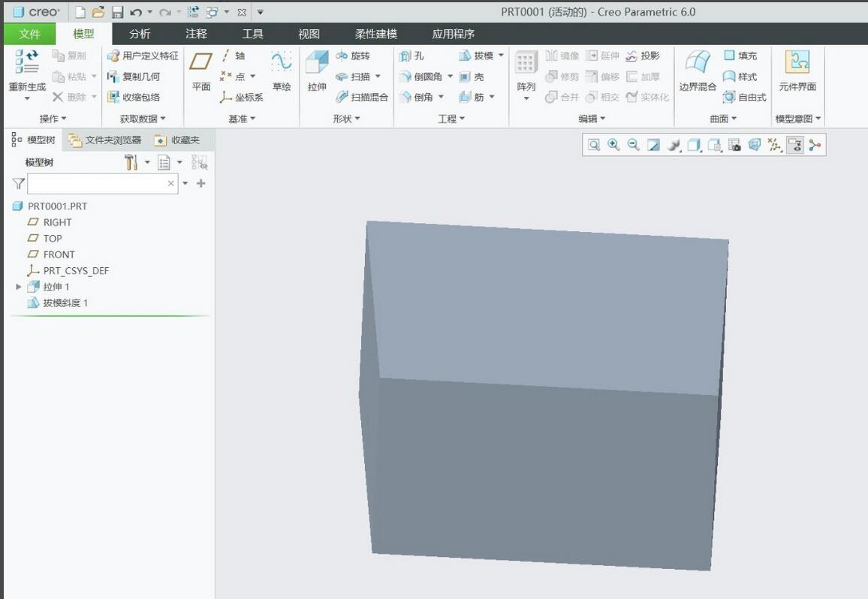Open the saved orientations cube icon
The width and height of the screenshot is (868, 599).
point(715,145)
